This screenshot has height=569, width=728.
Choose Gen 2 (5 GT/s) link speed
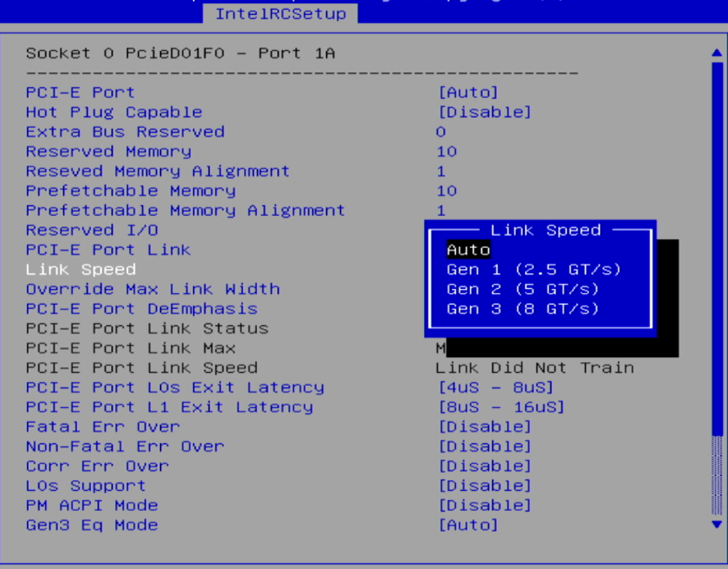tap(523, 289)
